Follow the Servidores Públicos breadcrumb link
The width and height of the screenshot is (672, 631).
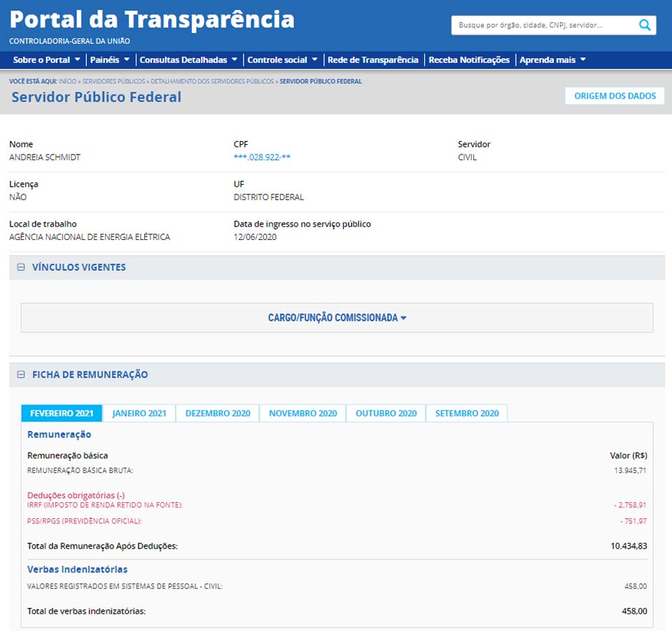[x=114, y=81]
